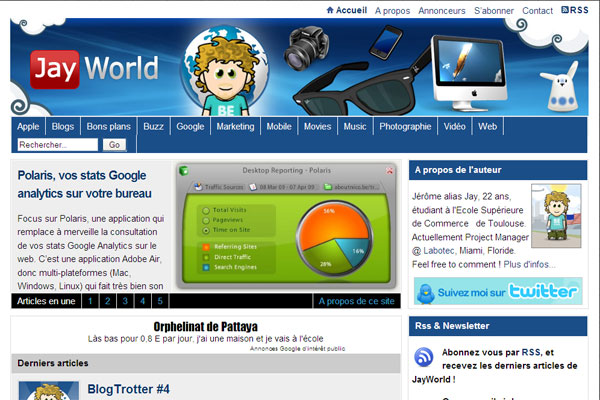Click the Plus d'infos link

point(529,264)
